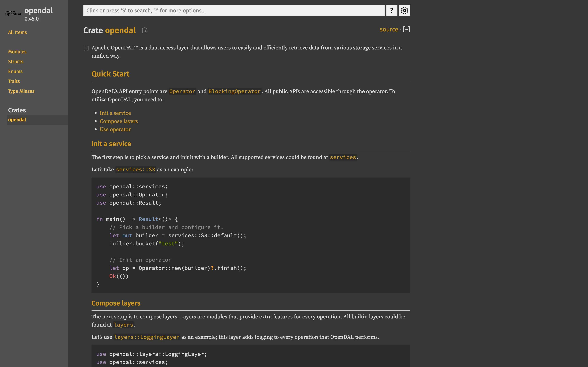Open the source link for the crate
Image resolution: width=588 pixels, height=367 pixels.
(x=389, y=29)
